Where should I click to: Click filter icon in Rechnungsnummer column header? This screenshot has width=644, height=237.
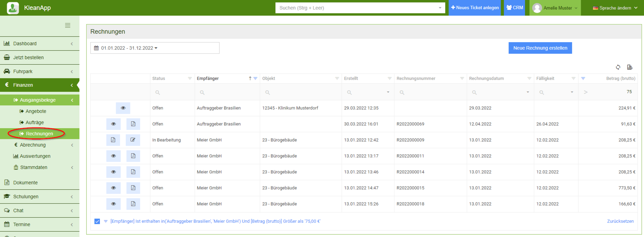tap(462, 79)
